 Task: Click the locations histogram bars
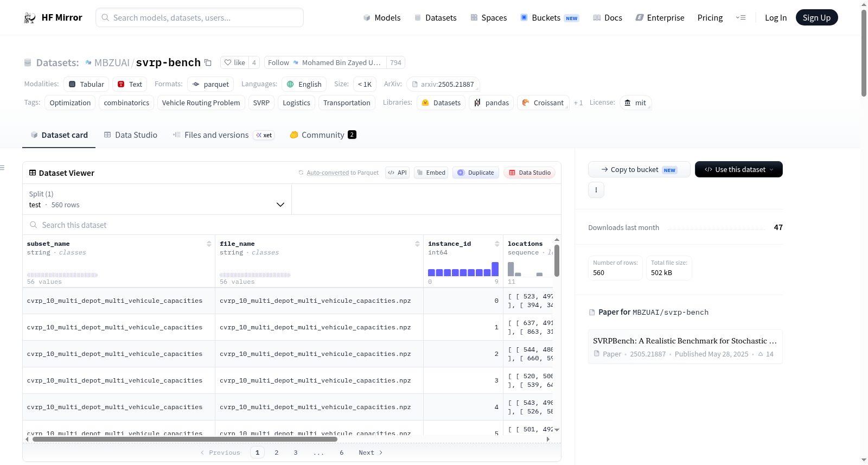click(525, 269)
